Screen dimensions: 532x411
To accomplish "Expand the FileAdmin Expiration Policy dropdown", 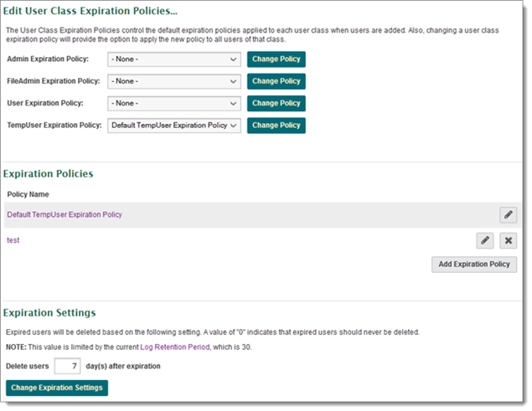I will point(174,81).
